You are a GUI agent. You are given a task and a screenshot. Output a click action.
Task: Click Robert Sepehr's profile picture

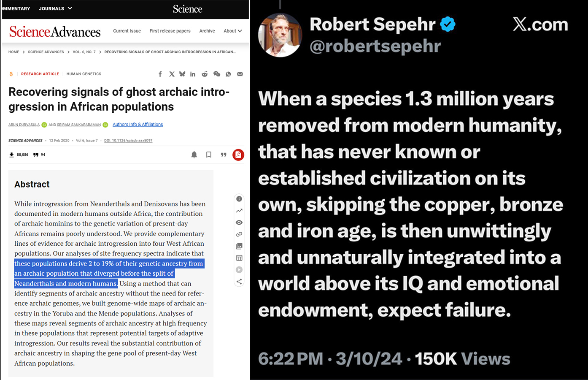280,35
